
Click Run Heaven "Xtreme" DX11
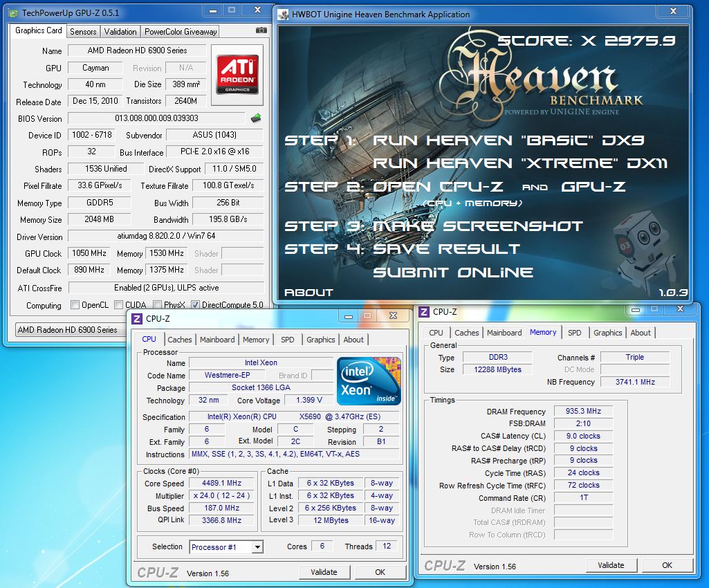(520, 163)
